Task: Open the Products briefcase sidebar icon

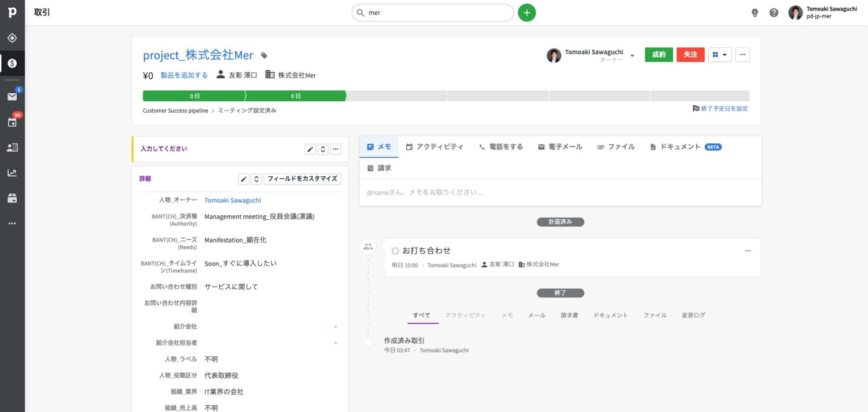Action: [12, 198]
